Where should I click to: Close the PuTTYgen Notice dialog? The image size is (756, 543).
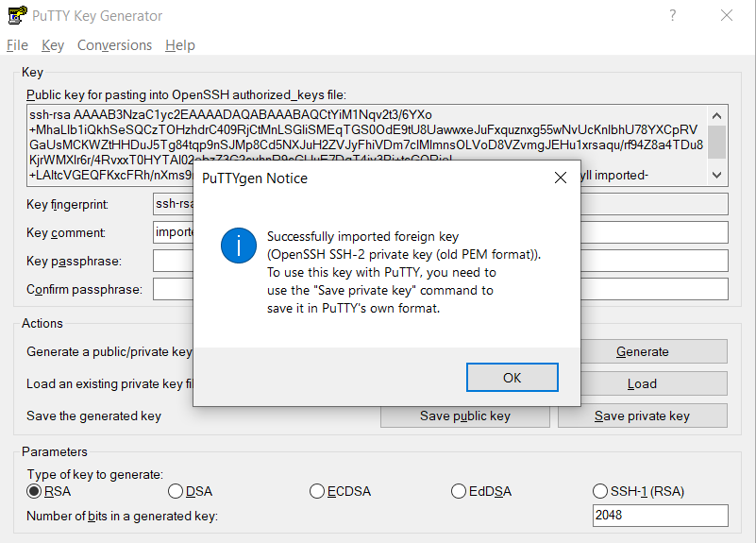pos(561,178)
